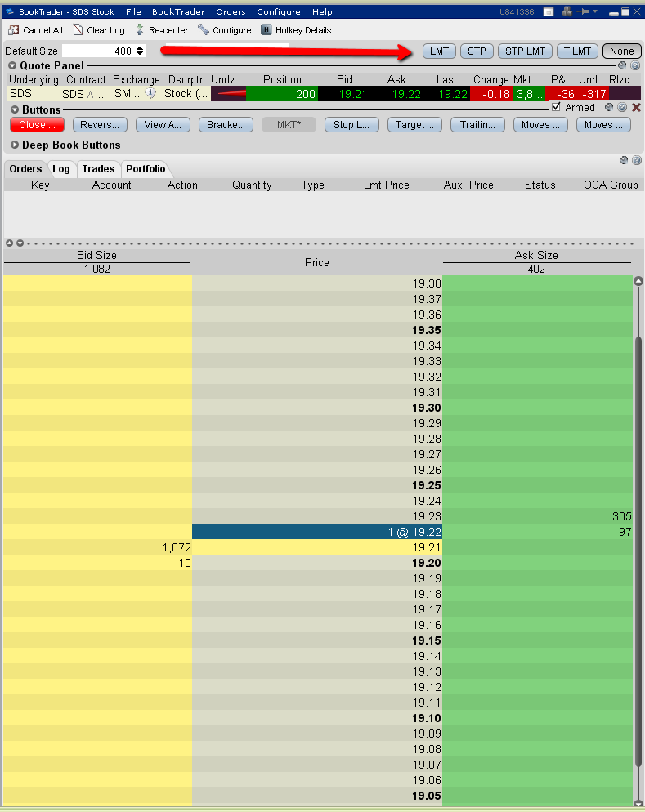
Task: Open the BookTrader menu
Action: coord(178,11)
